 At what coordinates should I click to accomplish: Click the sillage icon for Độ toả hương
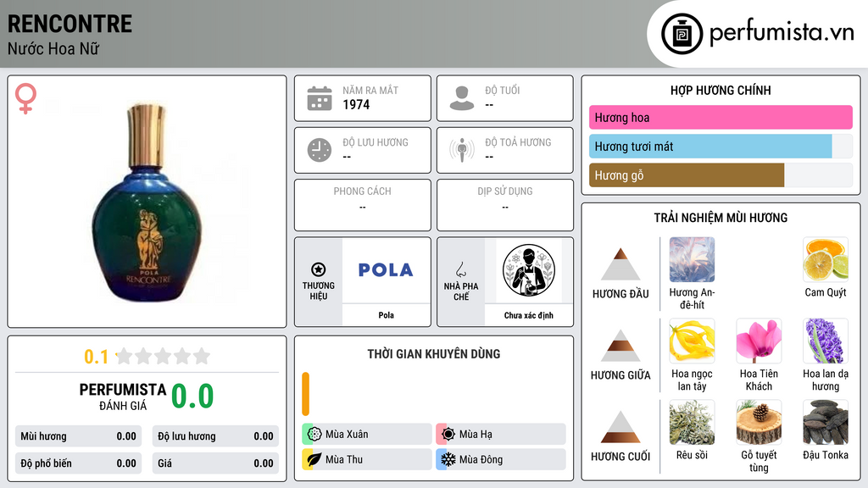point(462,150)
